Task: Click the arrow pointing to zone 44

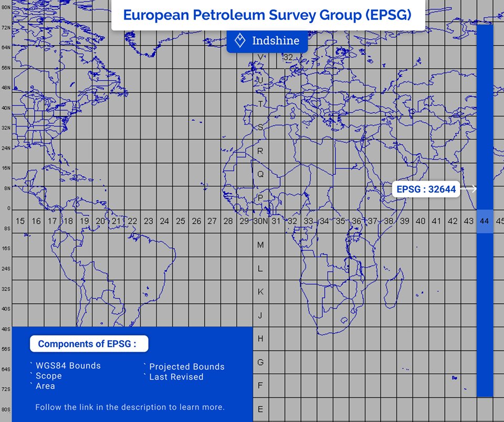Action: coord(474,188)
